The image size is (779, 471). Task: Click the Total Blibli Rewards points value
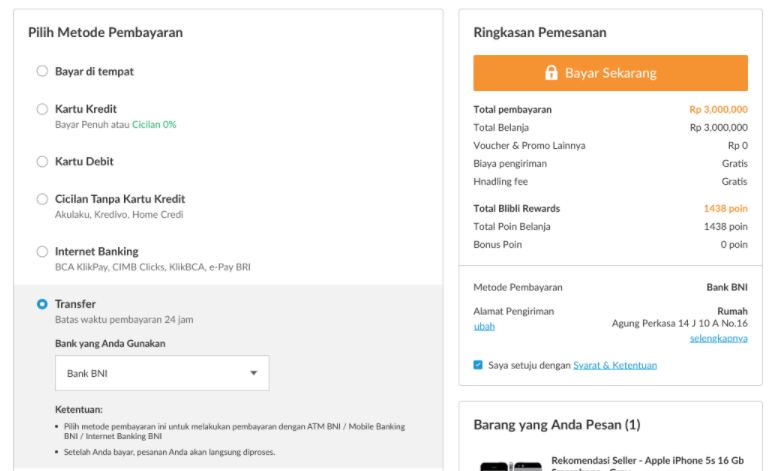coord(725,208)
